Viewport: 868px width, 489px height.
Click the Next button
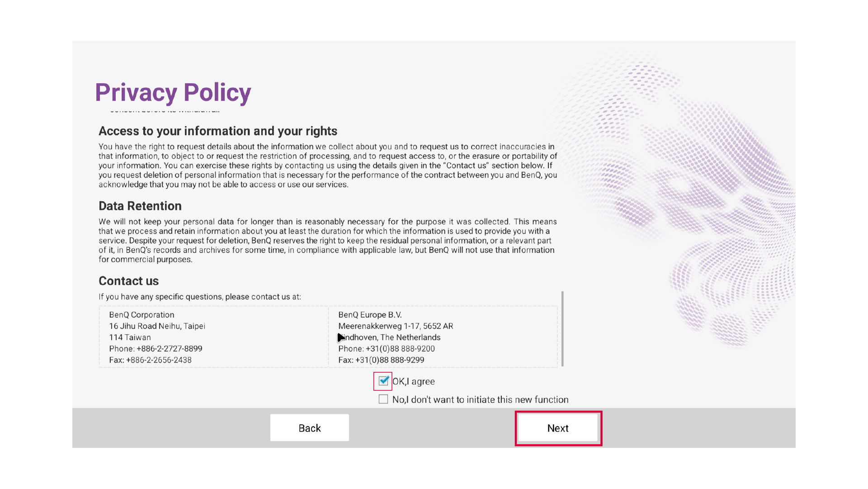tap(558, 428)
